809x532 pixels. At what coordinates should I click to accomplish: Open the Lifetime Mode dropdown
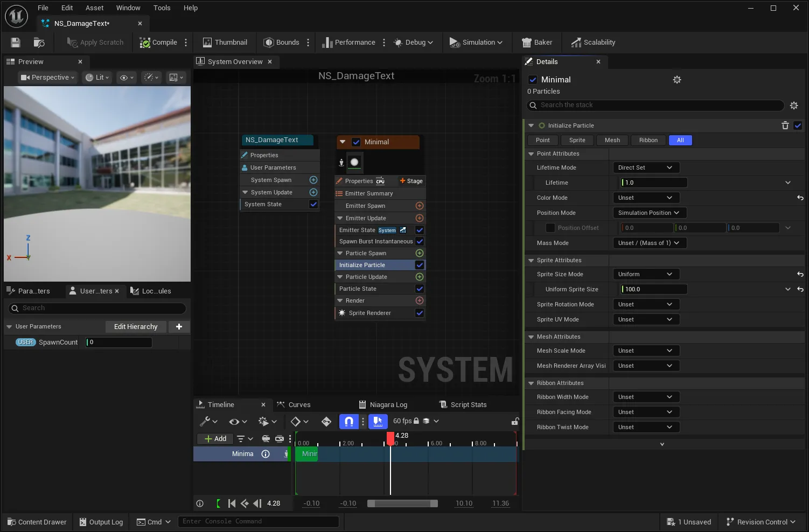(646, 167)
